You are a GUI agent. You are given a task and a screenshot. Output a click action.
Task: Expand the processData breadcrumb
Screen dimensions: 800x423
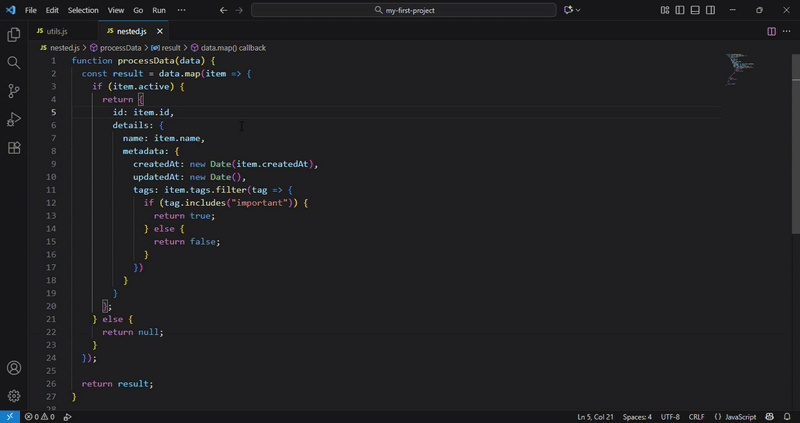point(120,47)
